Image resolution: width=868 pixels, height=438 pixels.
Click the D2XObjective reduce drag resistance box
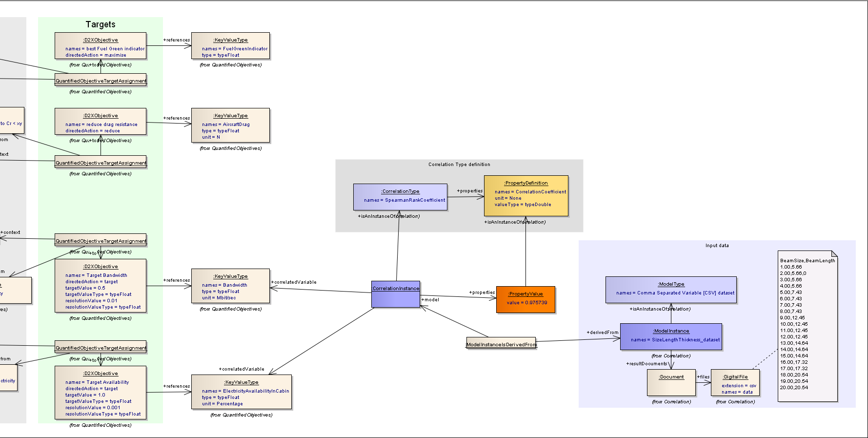[x=101, y=122]
